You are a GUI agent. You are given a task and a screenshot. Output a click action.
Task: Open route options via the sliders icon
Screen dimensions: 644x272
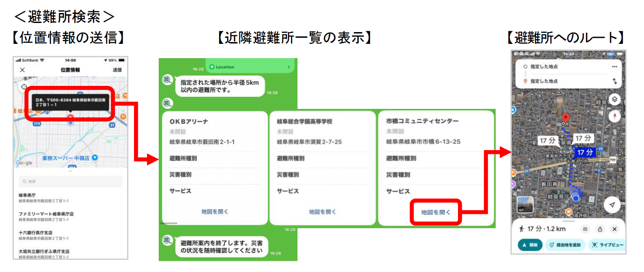(585, 229)
